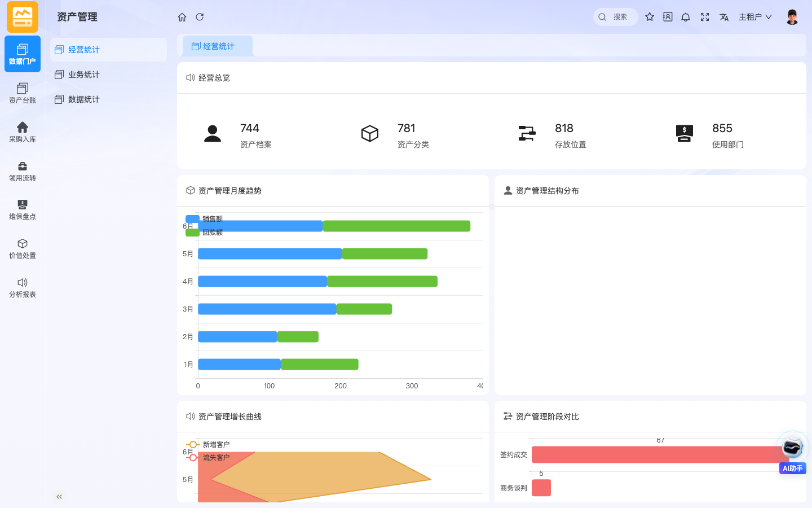The image size is (812, 508).
Task: Open the 数据门户 sidebar module
Action: [23, 54]
